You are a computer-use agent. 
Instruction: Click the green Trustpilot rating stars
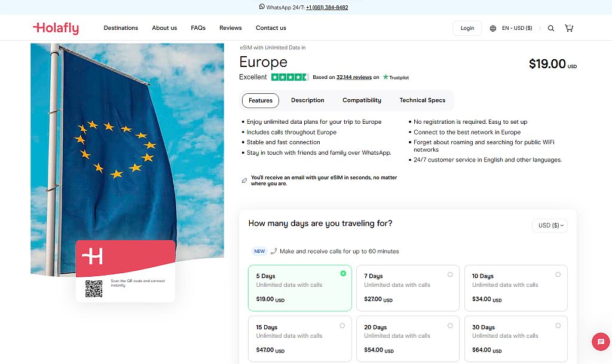289,77
